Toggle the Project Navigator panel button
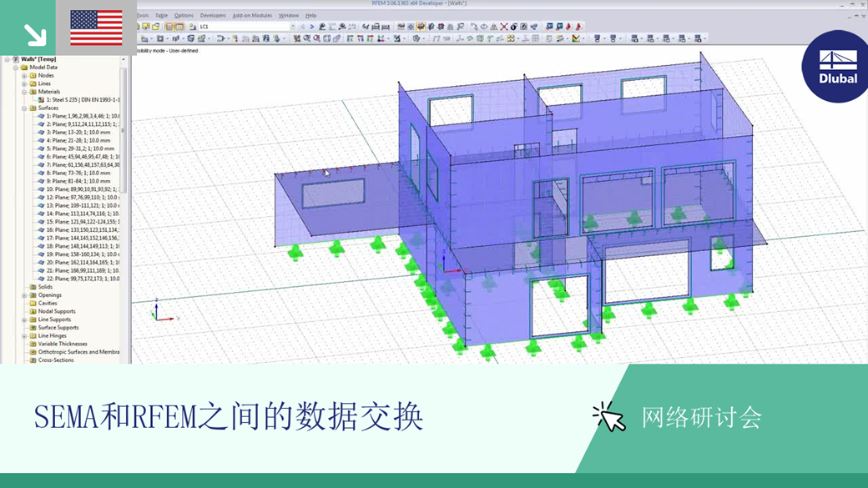This screenshot has height=488, width=868. click(x=169, y=27)
